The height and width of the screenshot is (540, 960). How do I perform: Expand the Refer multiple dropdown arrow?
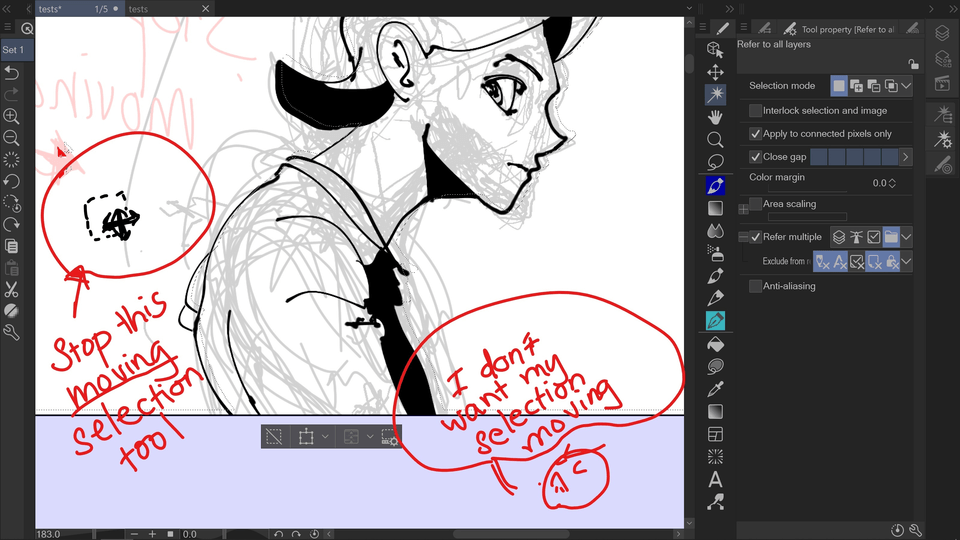pos(906,237)
